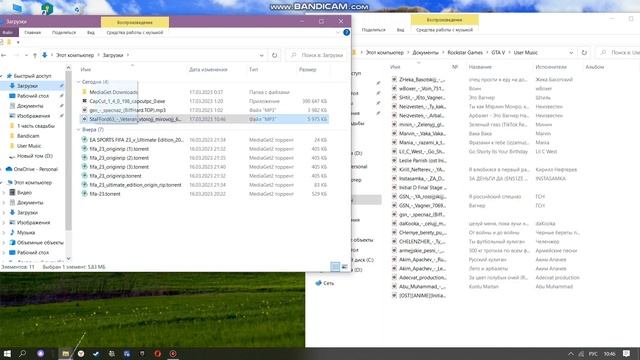Go back using the Back arrow in Загрузки

point(4,55)
